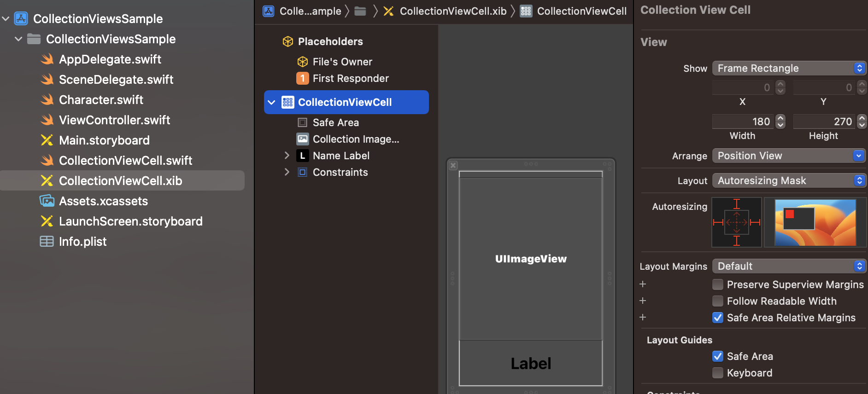Click the Name Label L icon
868x394 pixels.
303,156
